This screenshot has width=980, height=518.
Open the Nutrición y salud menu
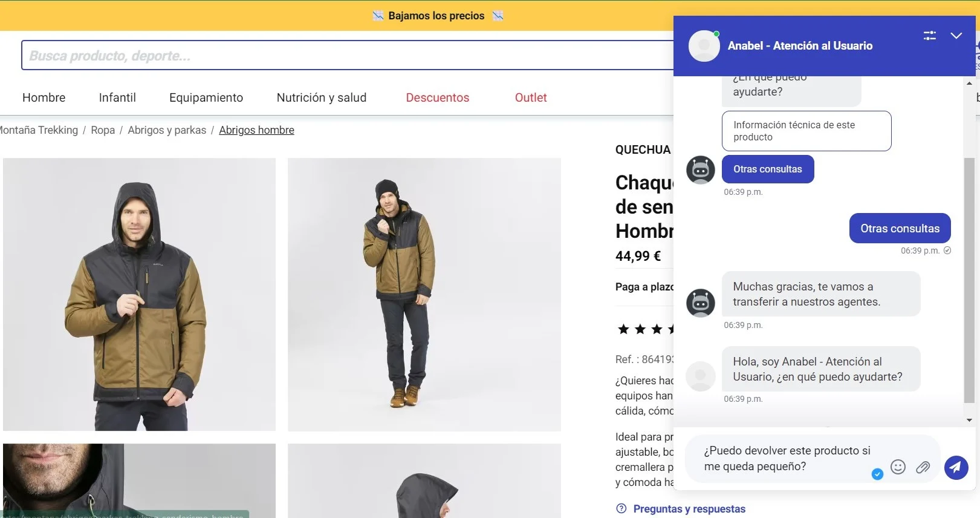pos(322,97)
